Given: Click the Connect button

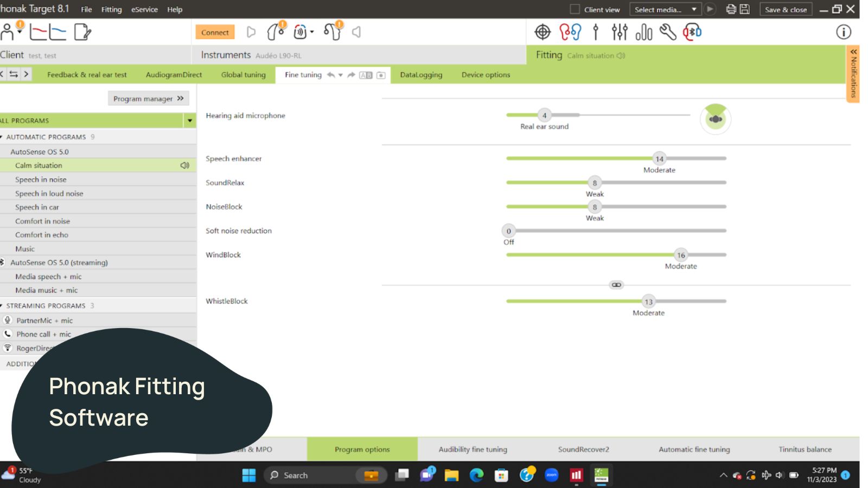Looking at the screenshot, I should [x=215, y=32].
